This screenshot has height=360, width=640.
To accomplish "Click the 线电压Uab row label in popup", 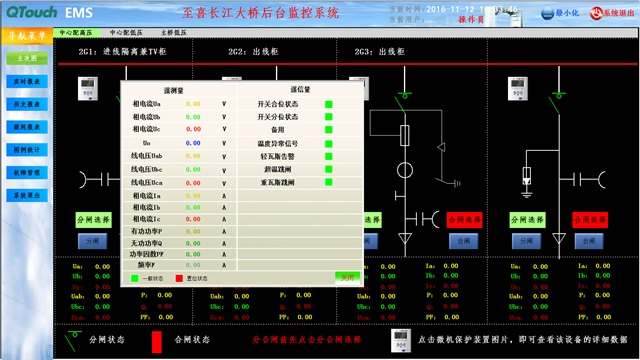I will [147, 156].
